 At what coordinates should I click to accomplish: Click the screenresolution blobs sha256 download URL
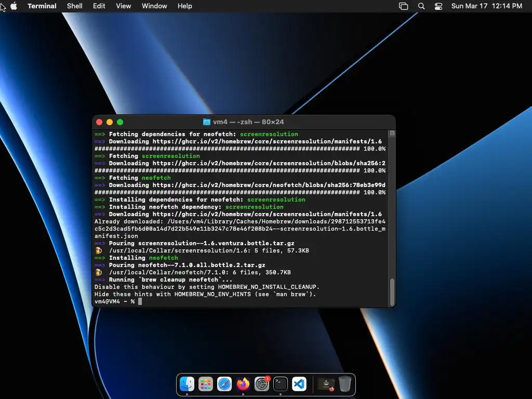point(269,163)
